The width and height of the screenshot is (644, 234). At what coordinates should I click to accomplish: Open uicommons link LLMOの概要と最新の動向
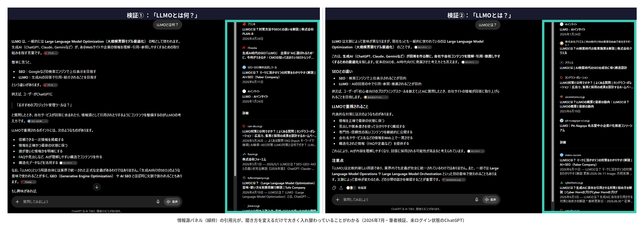pos(594,104)
